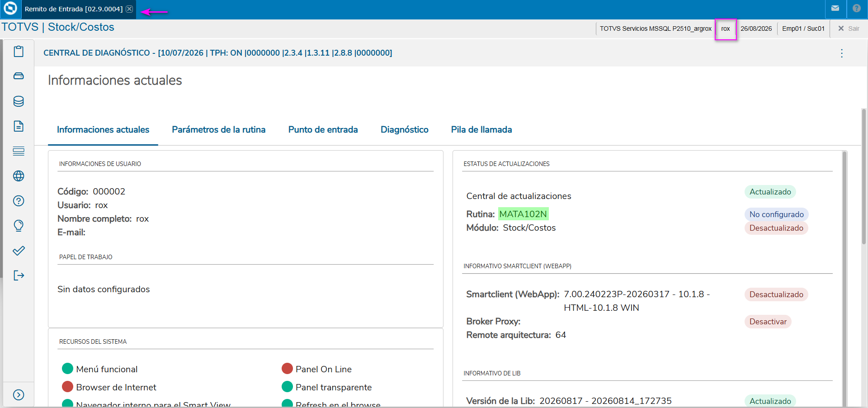Select the Remito de Entrada window tab
The width and height of the screenshot is (868, 408).
tap(74, 9)
